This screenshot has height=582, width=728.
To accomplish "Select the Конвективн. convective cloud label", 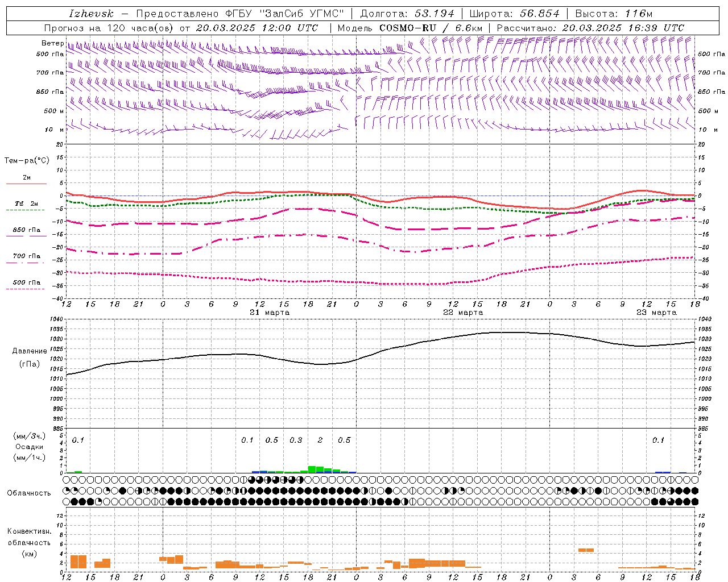I will coord(30,531).
